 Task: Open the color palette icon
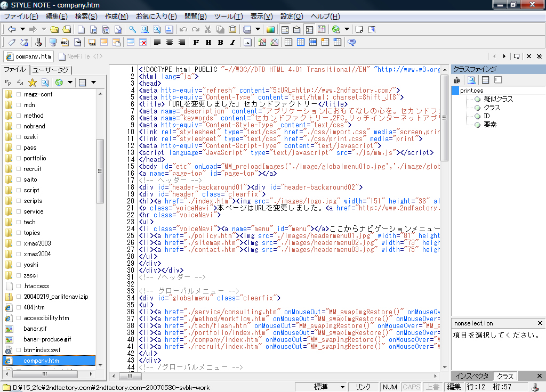coord(270,30)
